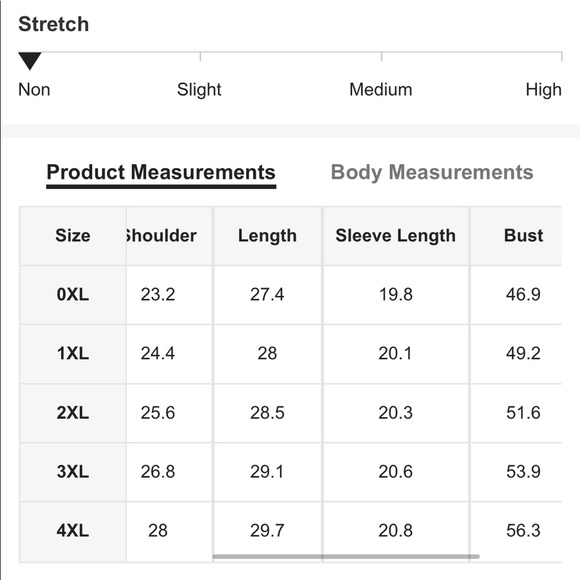Select the 1XL size row label
The image size is (580, 580).
click(73, 354)
